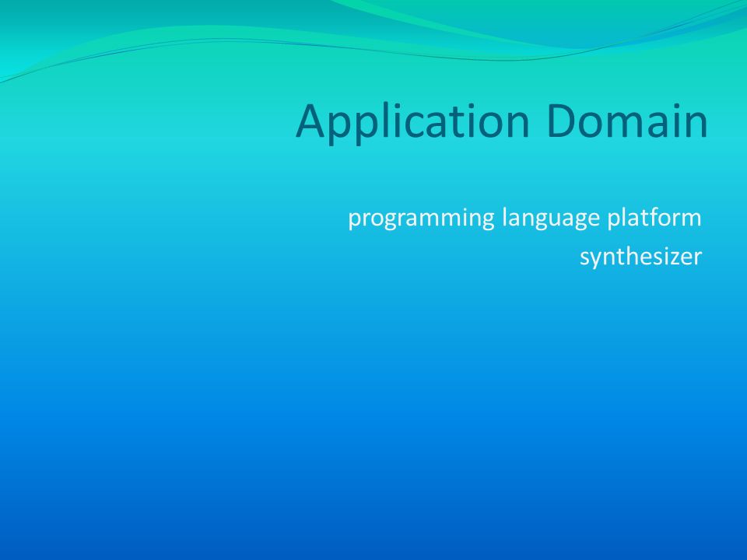Click the word 'synthesizer' on the slide
The height and width of the screenshot is (560, 747).
pyautogui.click(x=640, y=257)
